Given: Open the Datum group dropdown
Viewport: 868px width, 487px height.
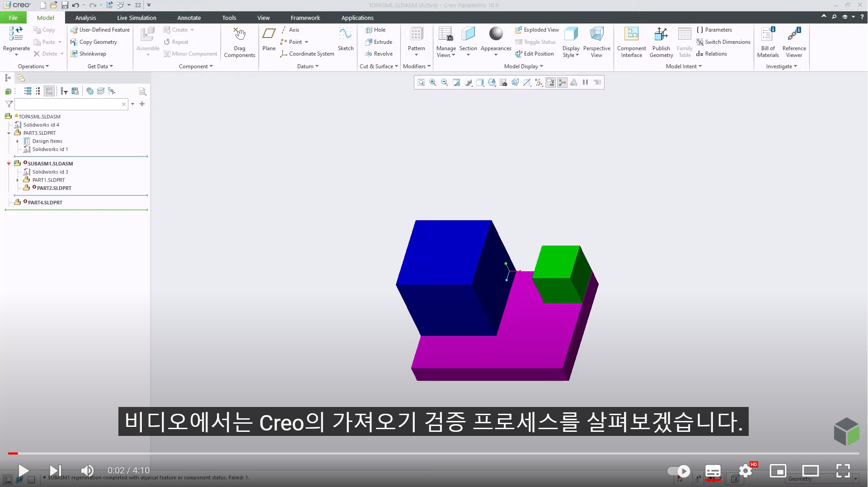Looking at the screenshot, I should point(308,66).
